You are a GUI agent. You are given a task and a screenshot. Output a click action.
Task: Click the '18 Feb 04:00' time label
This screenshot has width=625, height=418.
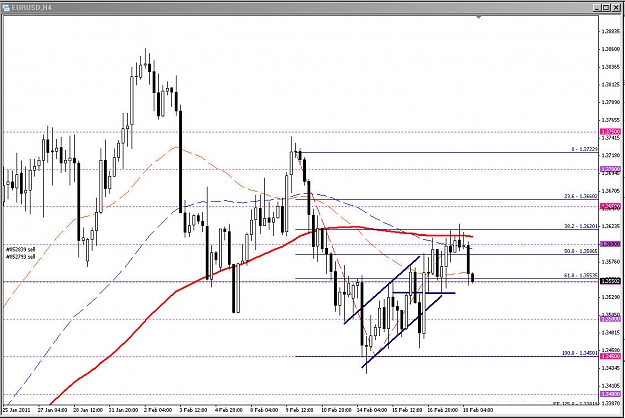pos(478,410)
